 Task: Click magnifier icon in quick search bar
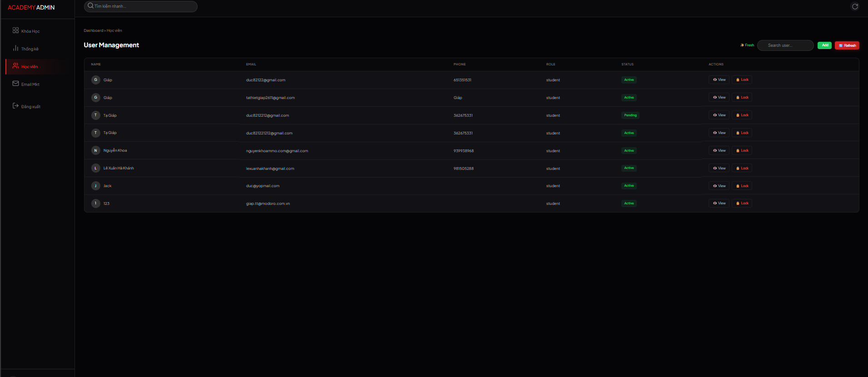tap(90, 6)
